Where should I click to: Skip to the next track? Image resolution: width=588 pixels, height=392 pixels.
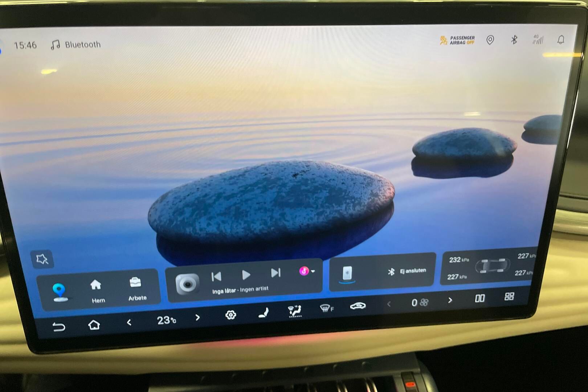click(x=276, y=273)
